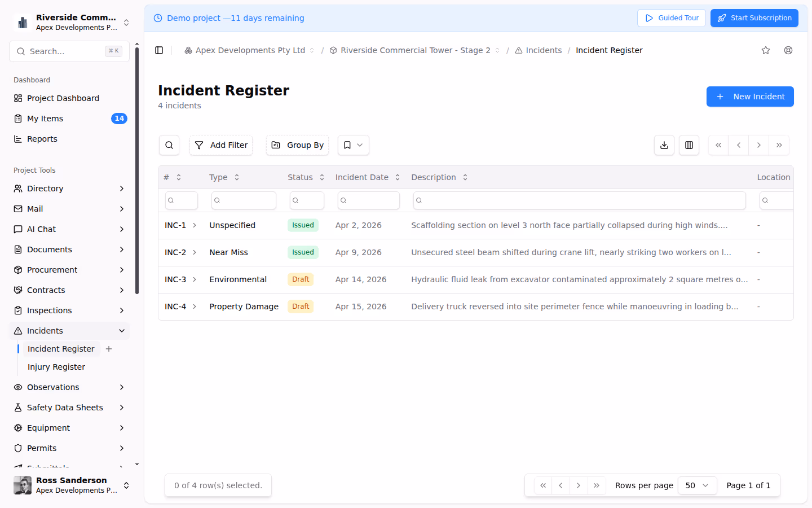812x508 pixels.
Task: Click the Description filter input field
Action: [x=579, y=200]
